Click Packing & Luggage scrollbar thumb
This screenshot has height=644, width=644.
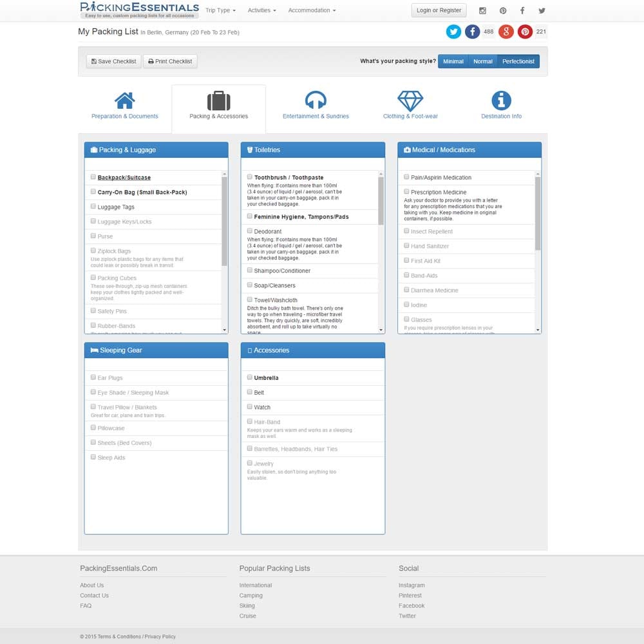tap(224, 222)
